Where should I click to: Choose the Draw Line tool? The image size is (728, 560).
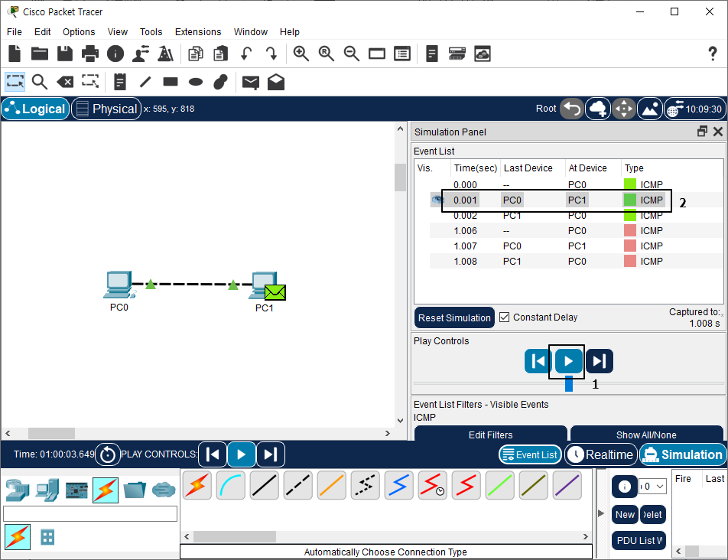click(x=145, y=82)
